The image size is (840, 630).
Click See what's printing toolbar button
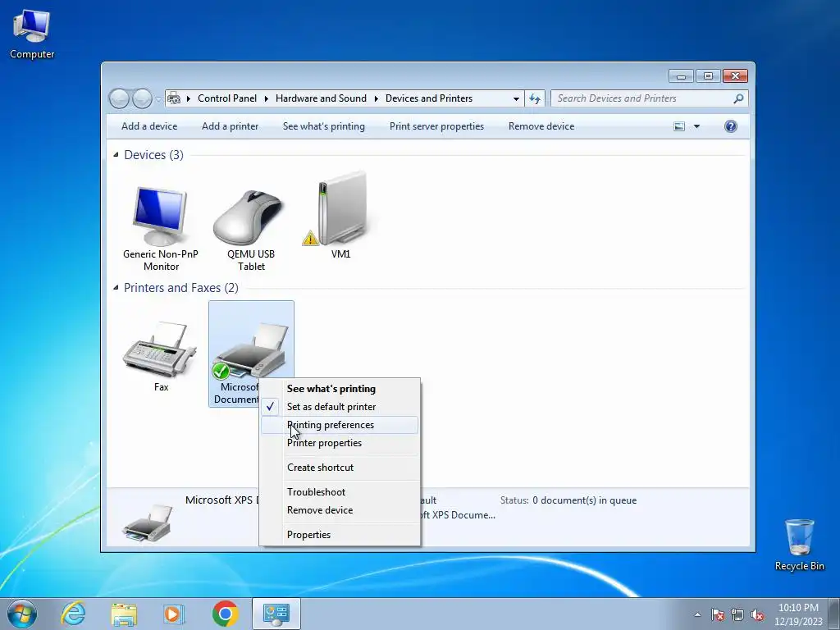[x=323, y=126]
